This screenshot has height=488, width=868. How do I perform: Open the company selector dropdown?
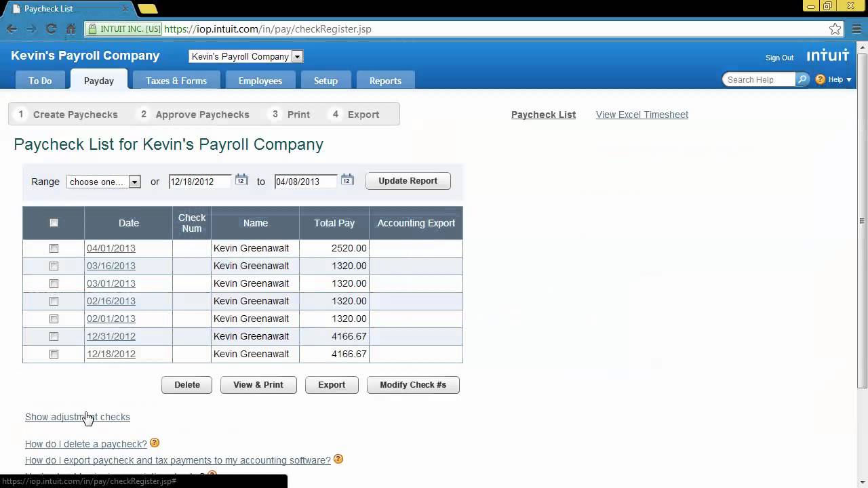tap(245, 56)
